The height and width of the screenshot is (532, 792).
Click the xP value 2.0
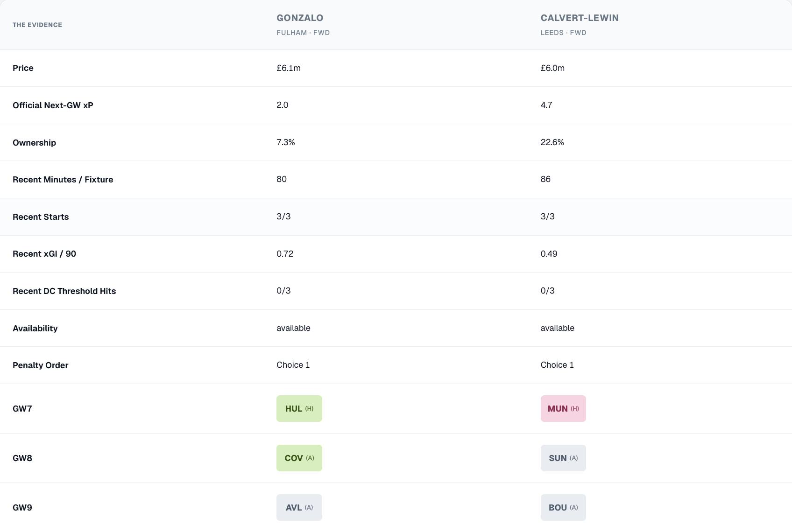[x=283, y=105]
